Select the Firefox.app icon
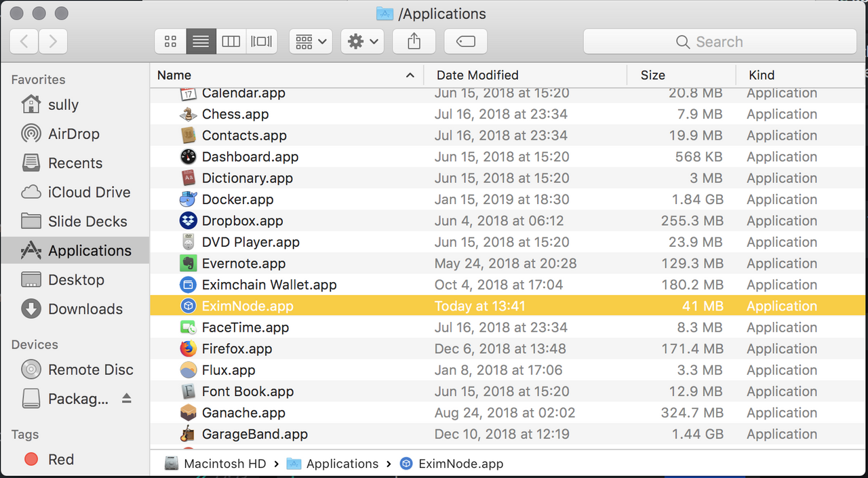The width and height of the screenshot is (868, 478). [188, 348]
